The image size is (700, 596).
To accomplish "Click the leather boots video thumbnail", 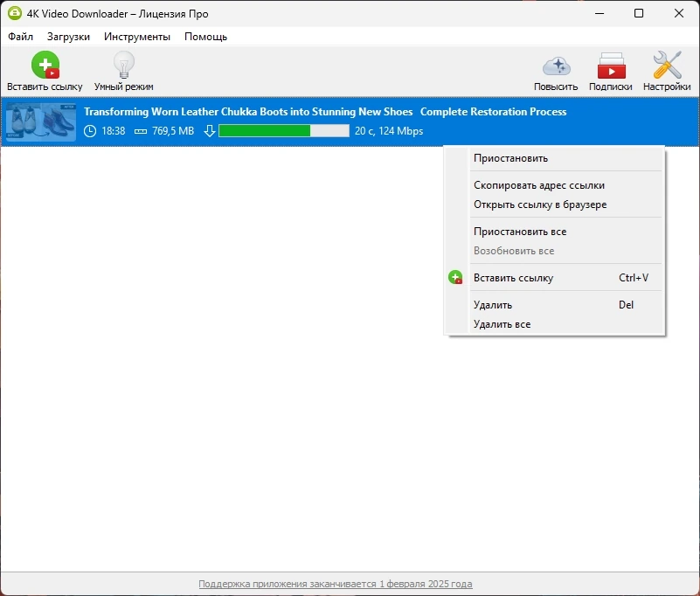I will click(x=41, y=121).
